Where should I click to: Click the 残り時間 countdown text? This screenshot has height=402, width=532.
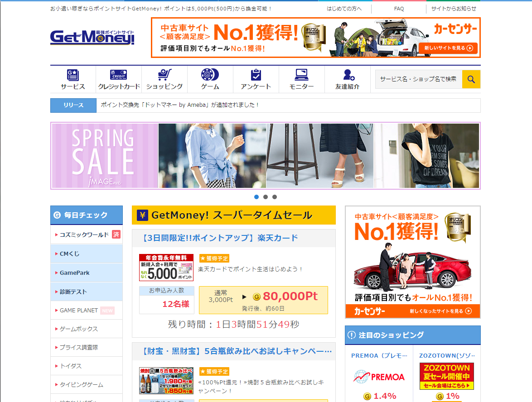pos(234,325)
